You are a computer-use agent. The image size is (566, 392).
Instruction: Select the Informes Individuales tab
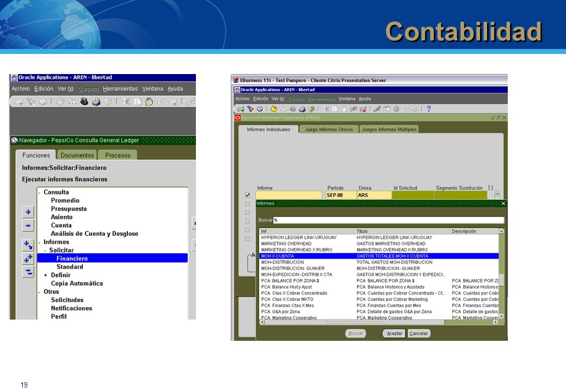[268, 129]
